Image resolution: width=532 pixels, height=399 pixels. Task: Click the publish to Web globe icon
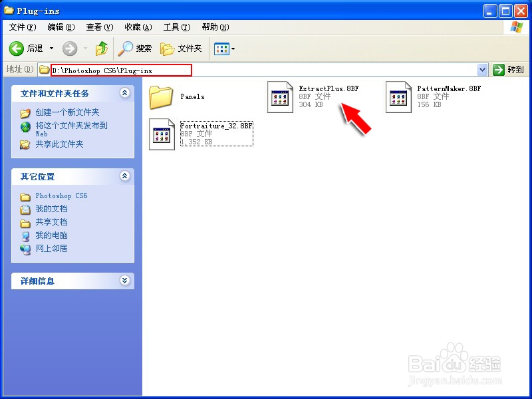tap(25, 127)
